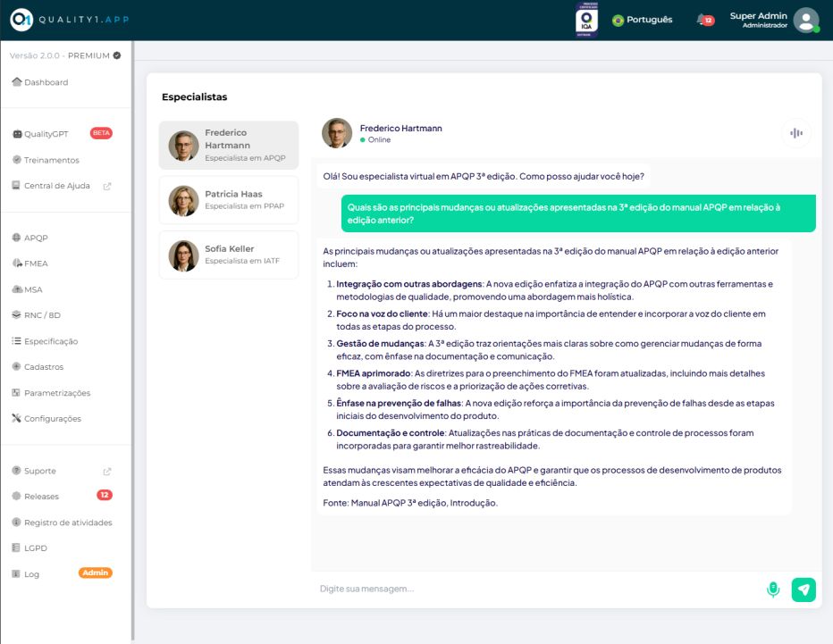Select specialist Patricia Haas
Viewport: 833px width, 644px height.
coord(229,199)
